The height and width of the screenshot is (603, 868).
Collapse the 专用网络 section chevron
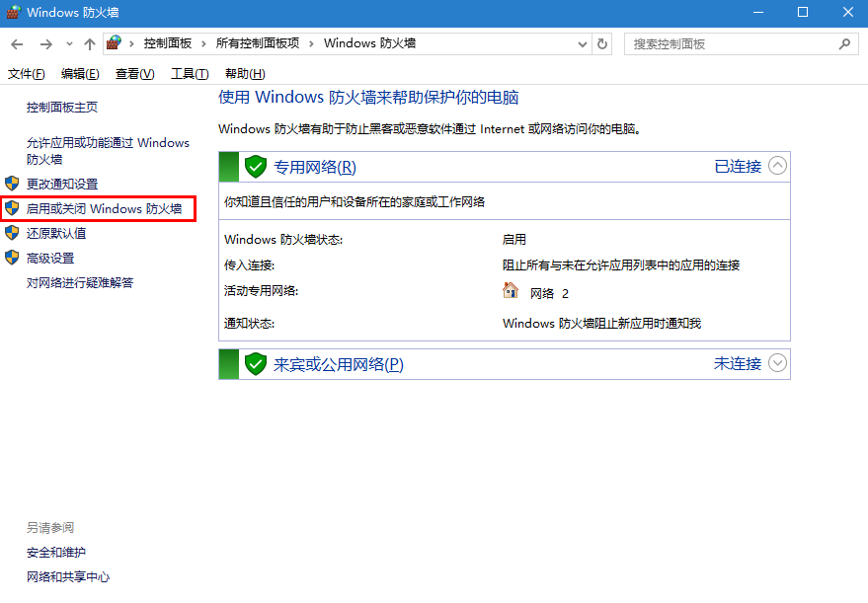(x=777, y=166)
